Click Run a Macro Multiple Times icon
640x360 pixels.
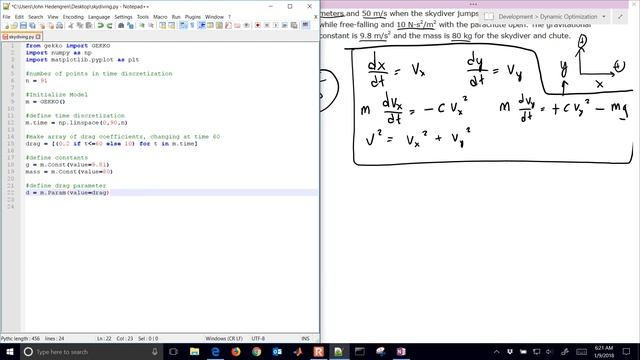click(284, 25)
